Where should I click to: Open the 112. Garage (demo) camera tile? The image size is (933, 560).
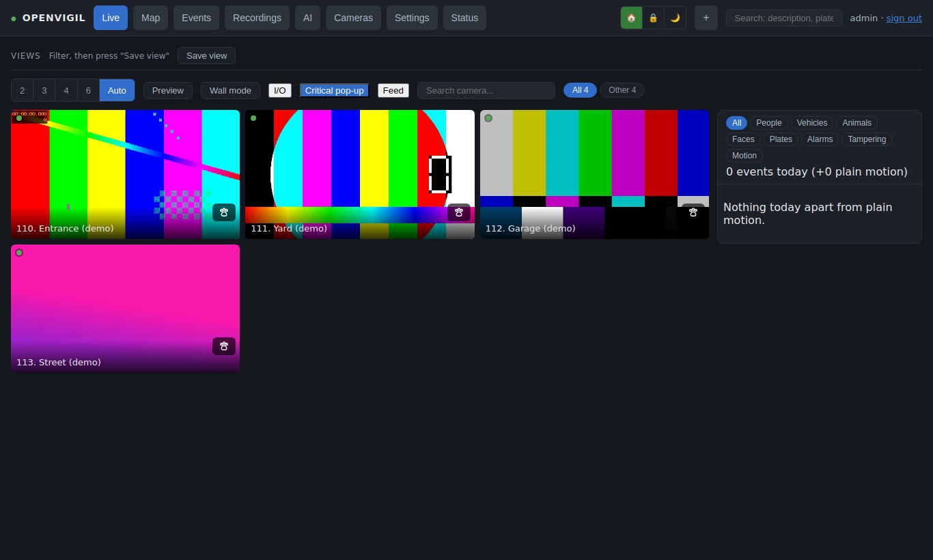pyautogui.click(x=594, y=174)
